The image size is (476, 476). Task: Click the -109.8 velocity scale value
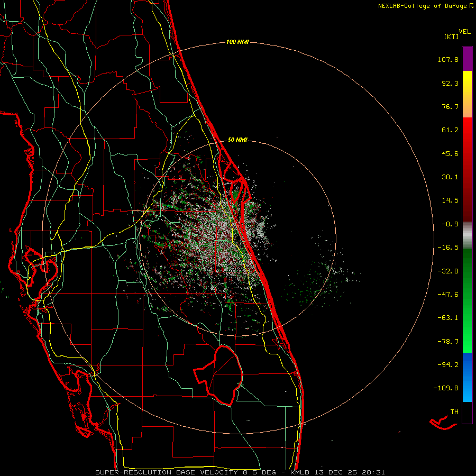pyautogui.click(x=446, y=388)
